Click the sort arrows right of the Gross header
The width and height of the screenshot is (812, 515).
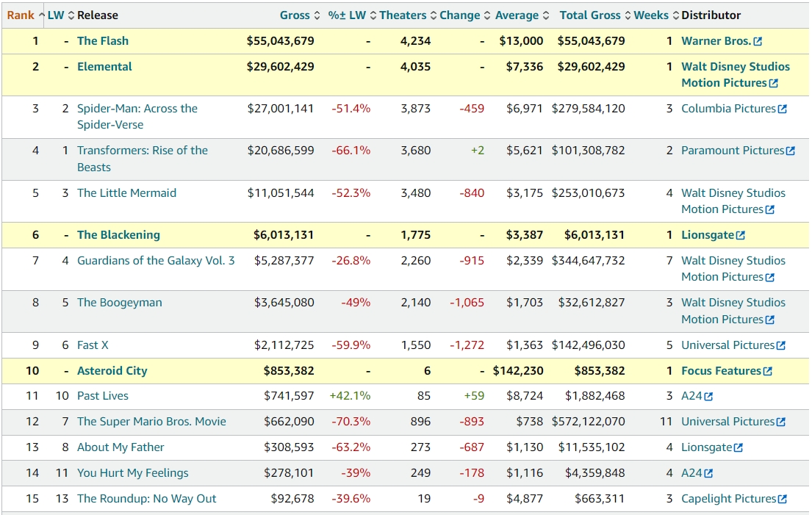pyautogui.click(x=317, y=15)
